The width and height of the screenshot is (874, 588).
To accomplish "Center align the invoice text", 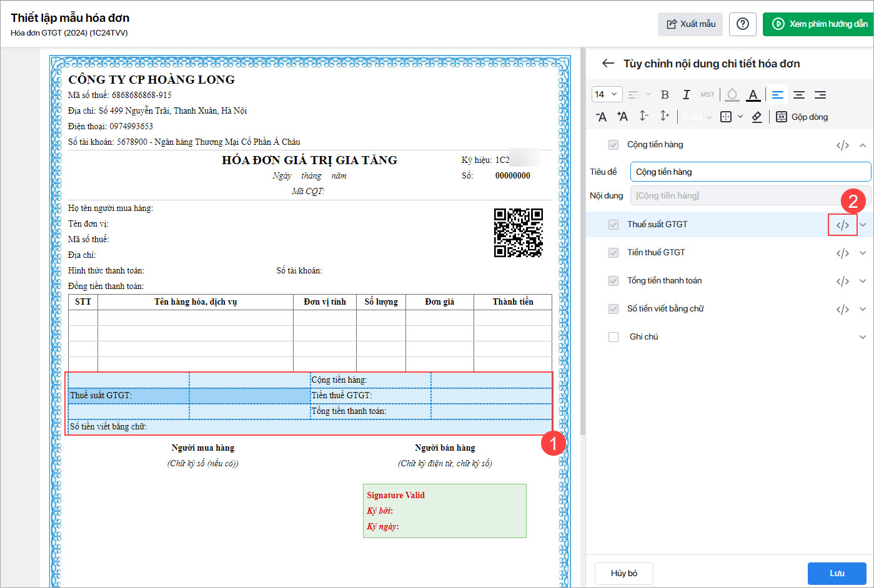I will 798,95.
